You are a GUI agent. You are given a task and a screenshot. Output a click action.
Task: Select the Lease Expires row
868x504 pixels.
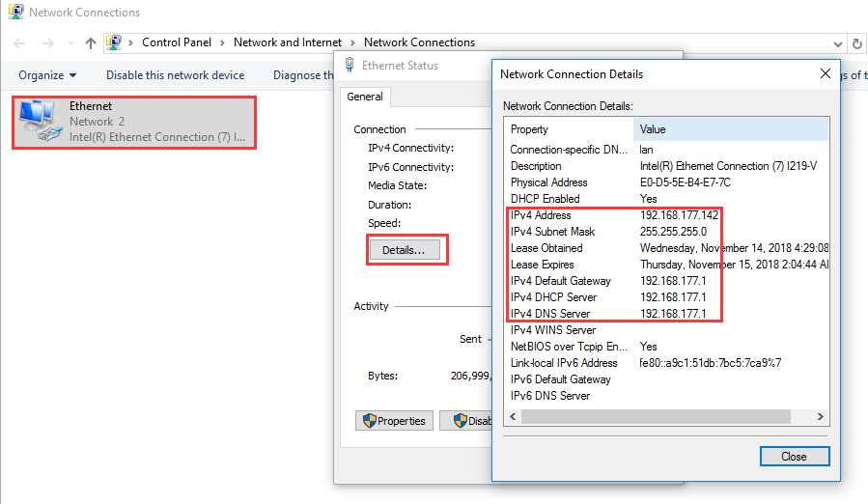pyautogui.click(x=666, y=265)
